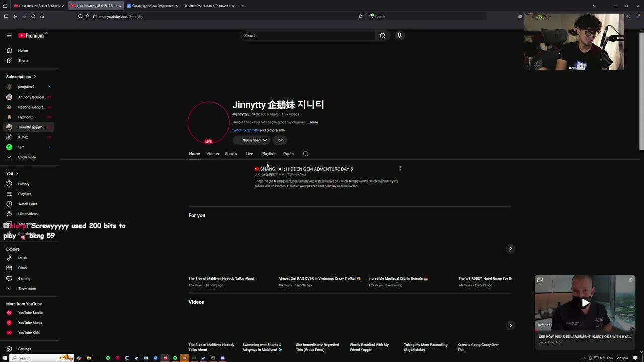Click the browser address bar
Viewport: 644px width, 362px height.
(221, 16)
